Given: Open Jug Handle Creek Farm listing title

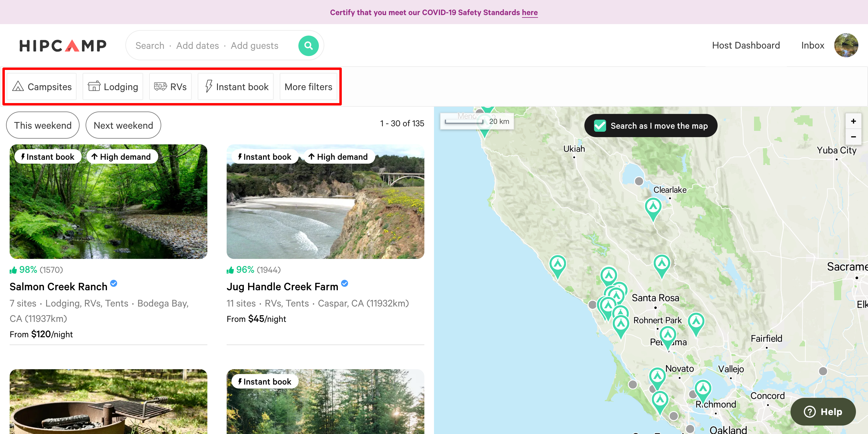Looking at the screenshot, I should point(282,286).
